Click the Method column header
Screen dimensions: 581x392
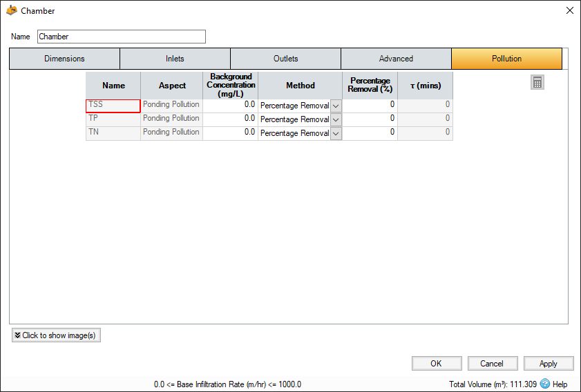[300, 86]
